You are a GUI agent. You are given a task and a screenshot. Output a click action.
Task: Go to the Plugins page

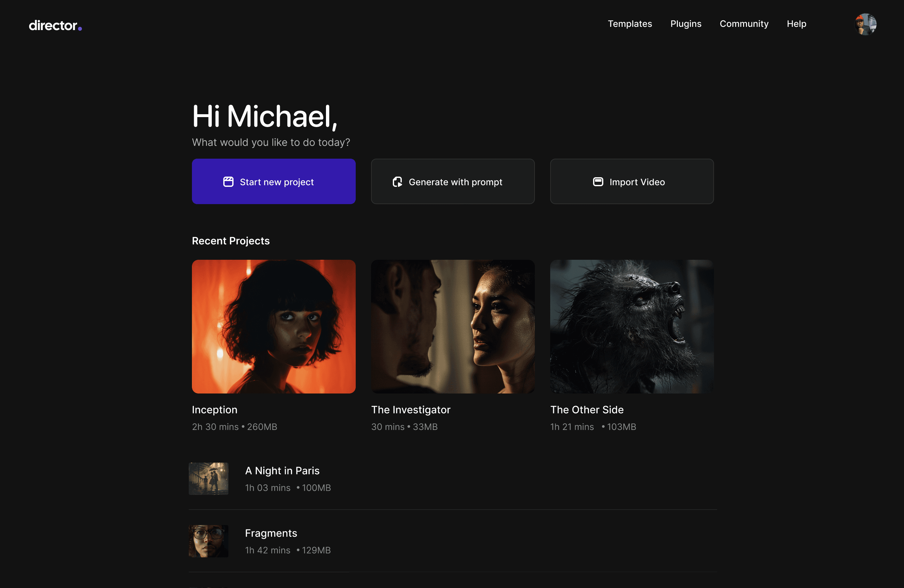pyautogui.click(x=685, y=24)
